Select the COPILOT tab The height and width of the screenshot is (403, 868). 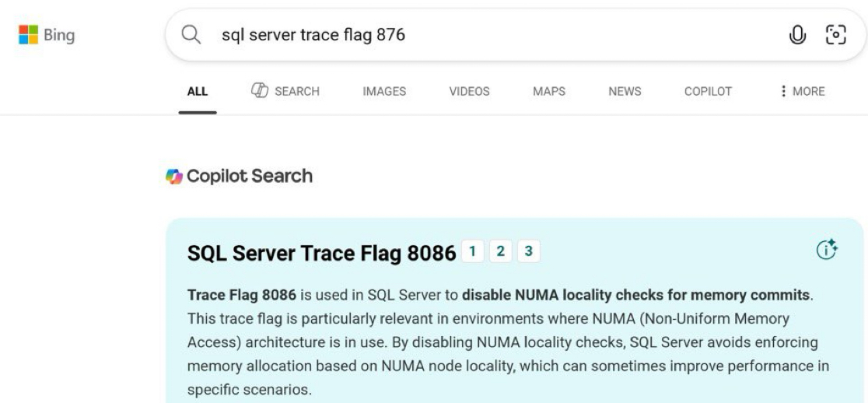pyautogui.click(x=707, y=92)
